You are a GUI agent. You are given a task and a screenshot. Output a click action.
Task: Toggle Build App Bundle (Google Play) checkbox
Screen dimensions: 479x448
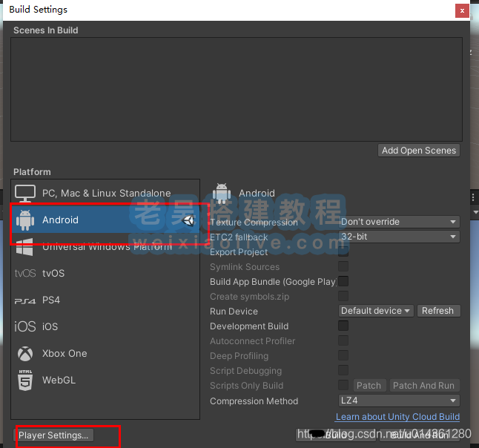tap(343, 282)
